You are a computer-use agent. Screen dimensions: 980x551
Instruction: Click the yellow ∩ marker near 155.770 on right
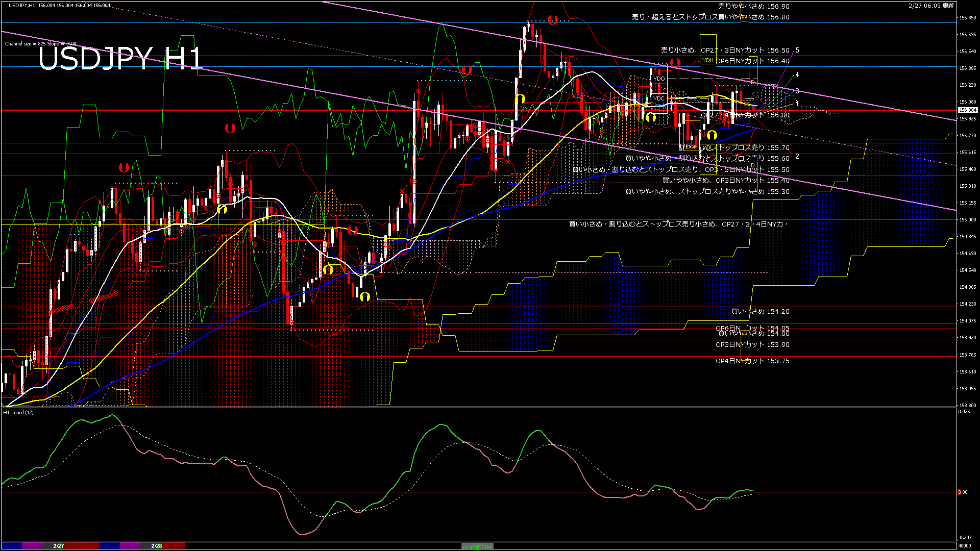(712, 135)
